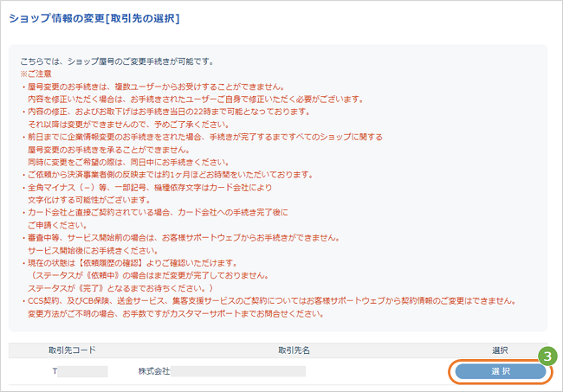Click the 選択 column header
563x392 pixels.
(x=500, y=350)
